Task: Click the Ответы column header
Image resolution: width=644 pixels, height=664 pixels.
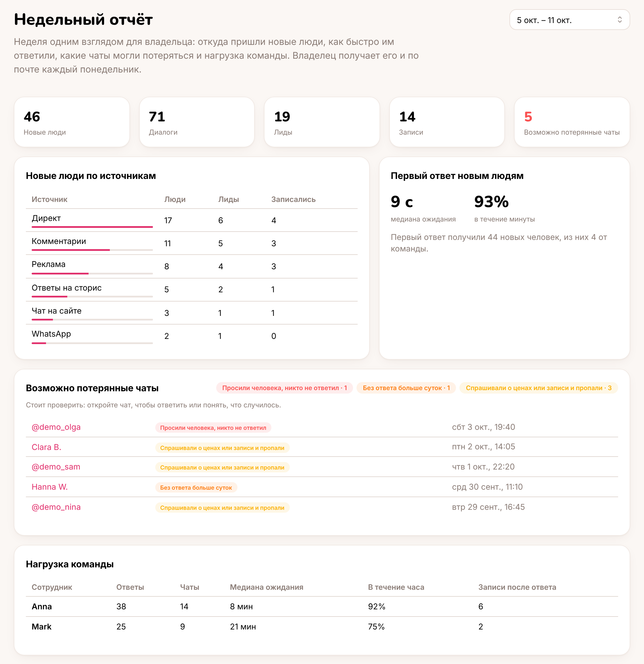Action: [x=130, y=587]
